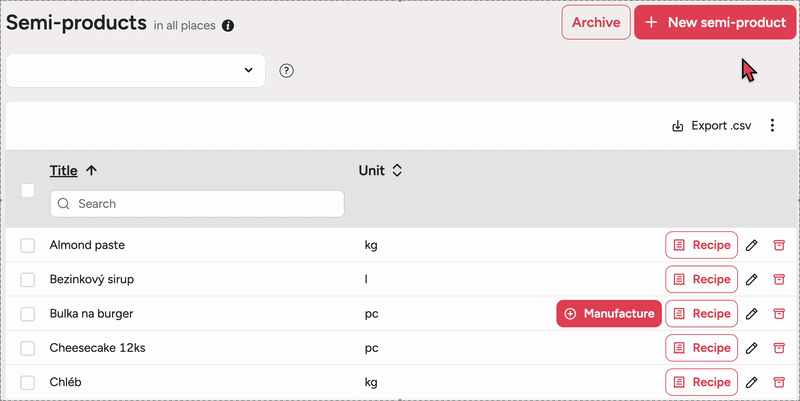Viewport: 800px width, 401px height.
Task: Click archive icon on Chléb row
Action: click(779, 382)
